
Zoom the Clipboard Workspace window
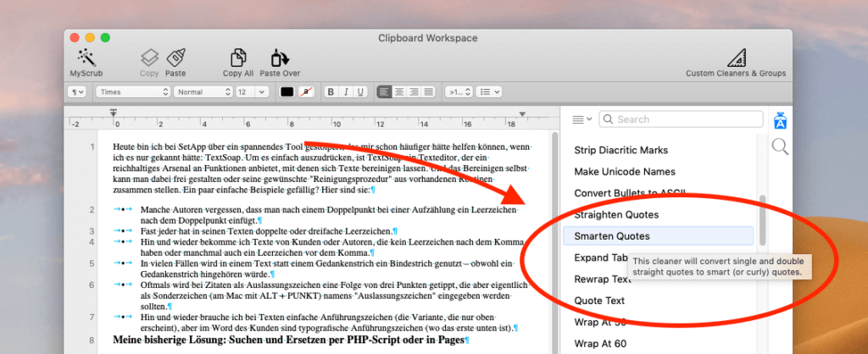pyautogui.click(x=104, y=37)
